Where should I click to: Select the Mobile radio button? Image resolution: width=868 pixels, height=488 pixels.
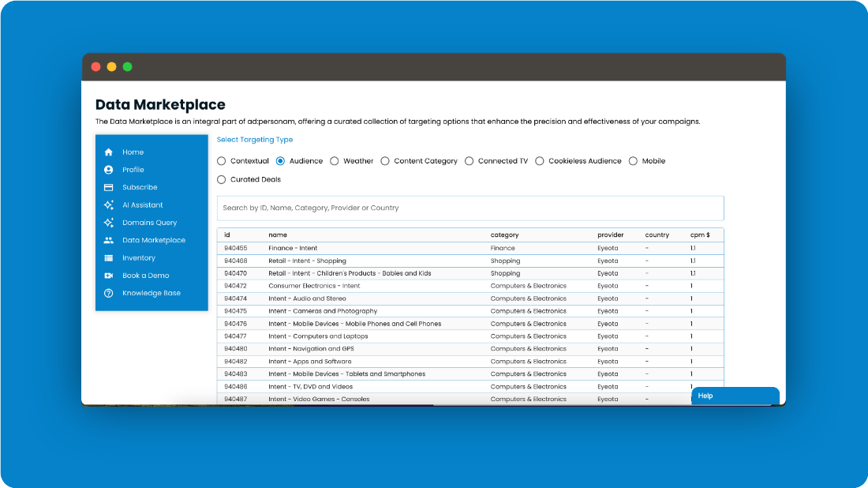pyautogui.click(x=633, y=161)
